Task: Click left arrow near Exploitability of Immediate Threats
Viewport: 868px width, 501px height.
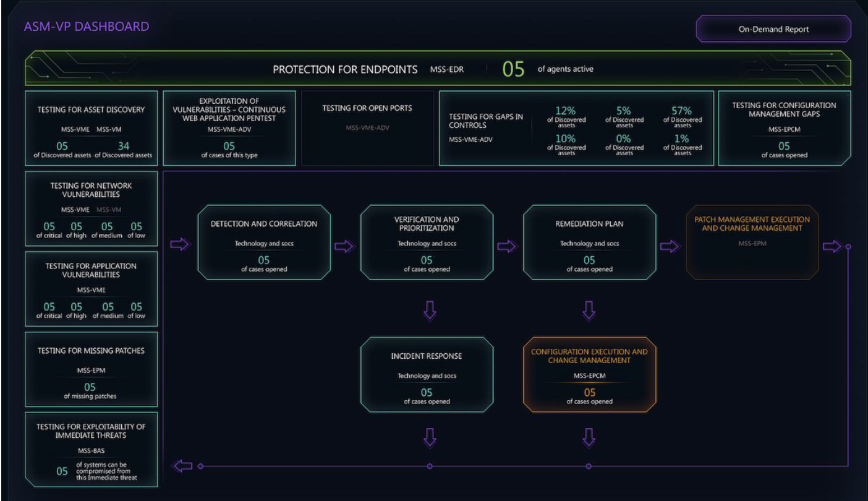Action: tap(183, 466)
